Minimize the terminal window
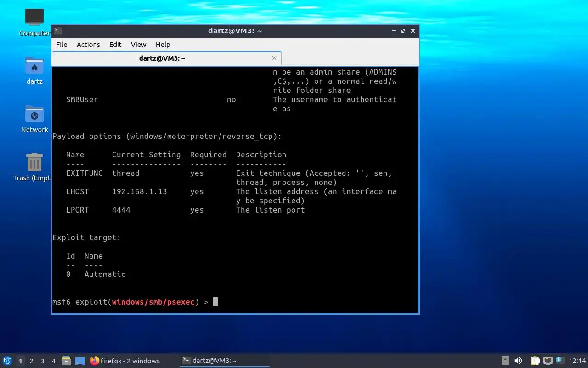Screen dimensions: 588x368 point(394,31)
